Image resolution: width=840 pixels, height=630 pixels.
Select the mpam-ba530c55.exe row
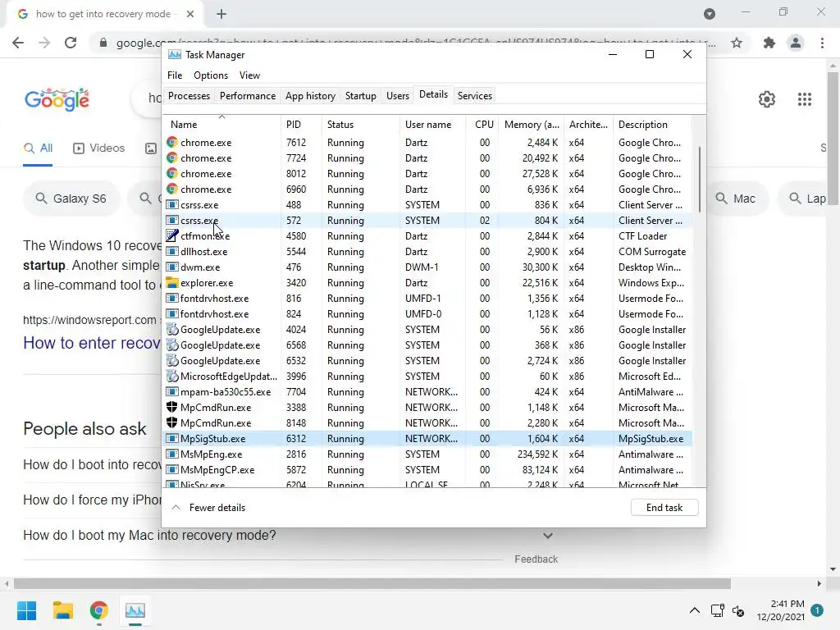pos(427,391)
